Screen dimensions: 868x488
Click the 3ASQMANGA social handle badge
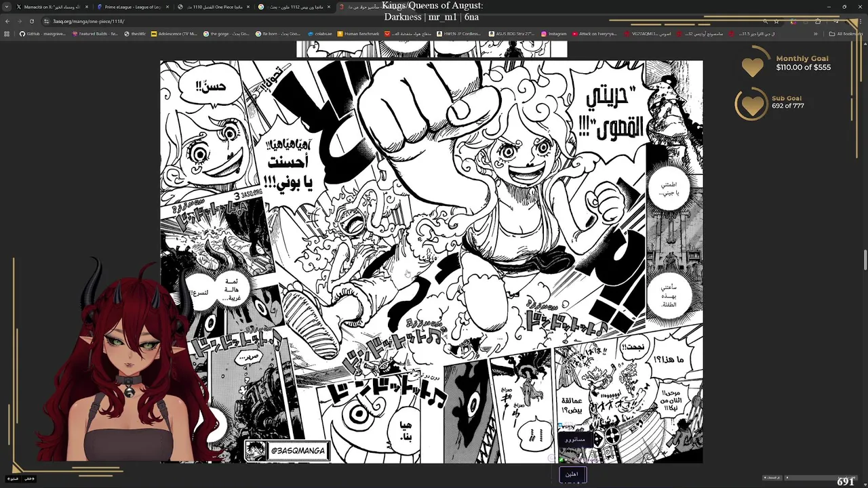(288, 451)
